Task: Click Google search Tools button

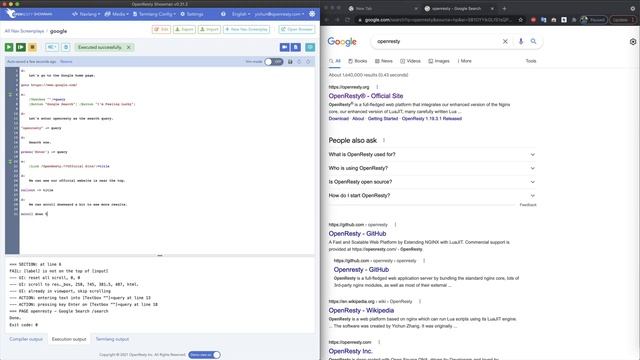Action: pyautogui.click(x=531, y=61)
